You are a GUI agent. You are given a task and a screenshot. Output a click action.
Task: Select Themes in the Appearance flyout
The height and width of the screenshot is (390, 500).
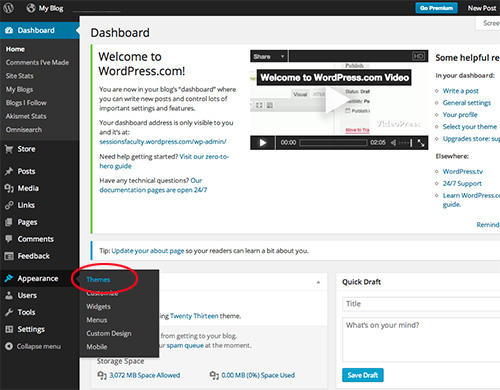pos(98,280)
